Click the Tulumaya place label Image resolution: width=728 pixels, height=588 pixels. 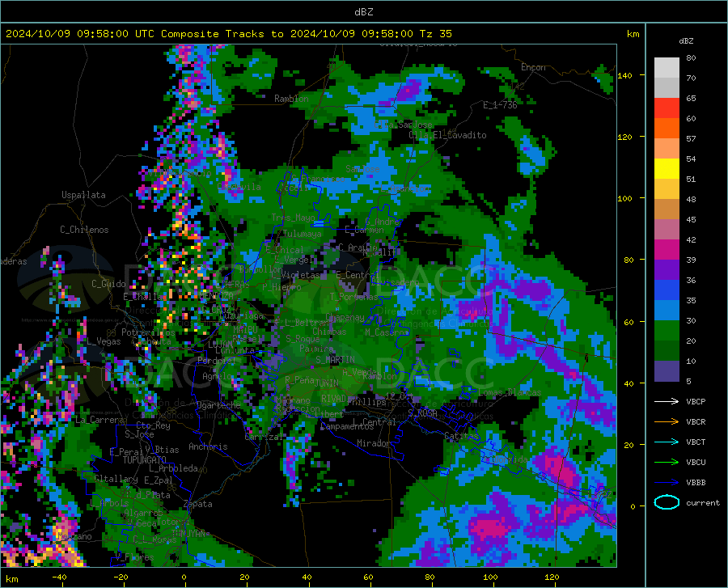pos(302,234)
